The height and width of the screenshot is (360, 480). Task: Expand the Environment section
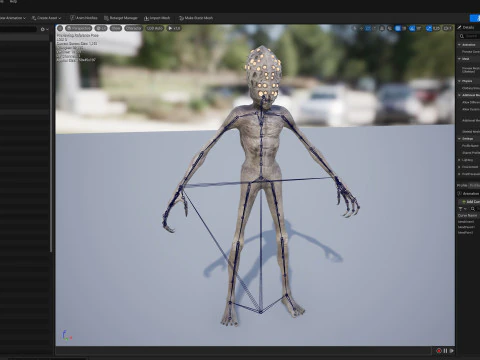tap(459, 167)
